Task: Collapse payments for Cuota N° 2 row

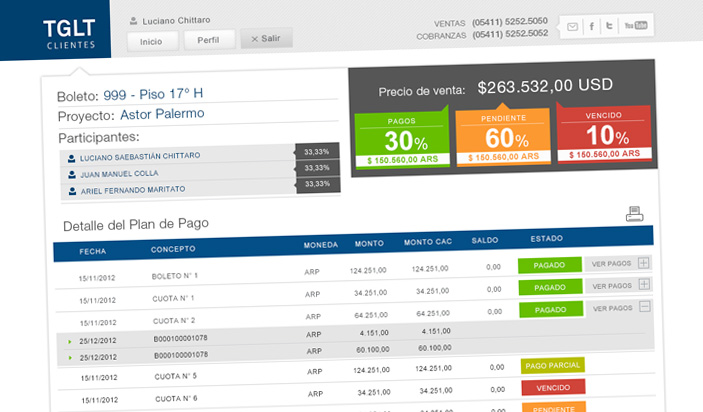Action: pos(644,309)
